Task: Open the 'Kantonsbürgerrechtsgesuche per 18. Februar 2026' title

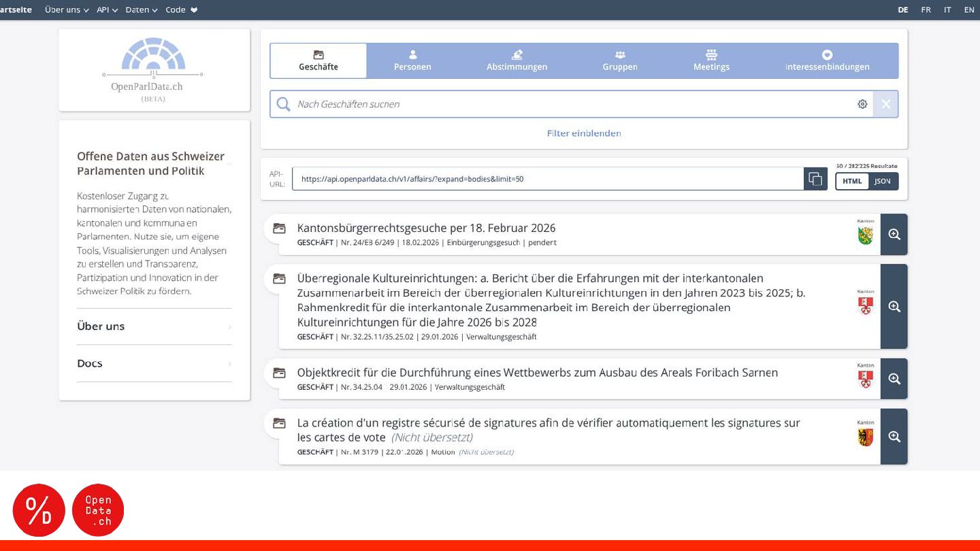Action: coord(426,228)
